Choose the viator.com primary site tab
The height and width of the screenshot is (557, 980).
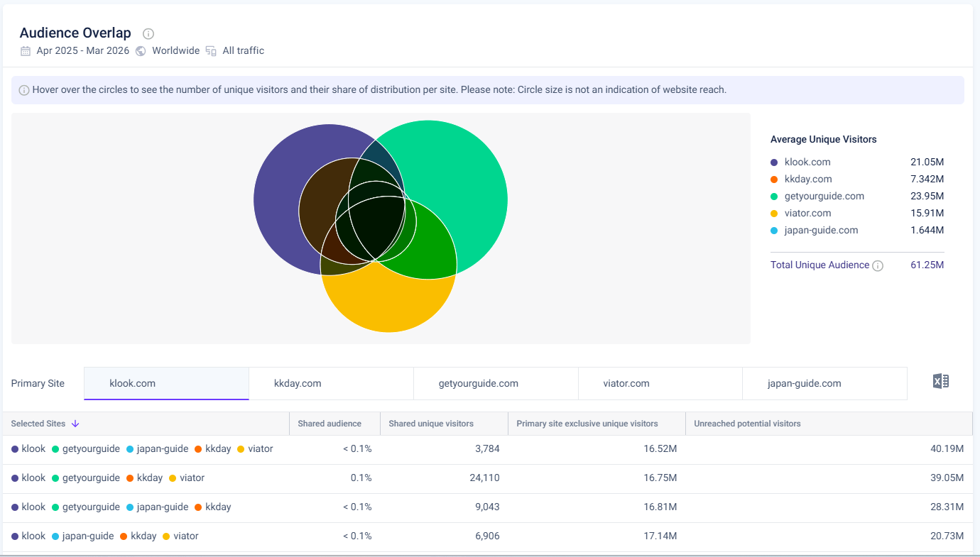[660, 383]
